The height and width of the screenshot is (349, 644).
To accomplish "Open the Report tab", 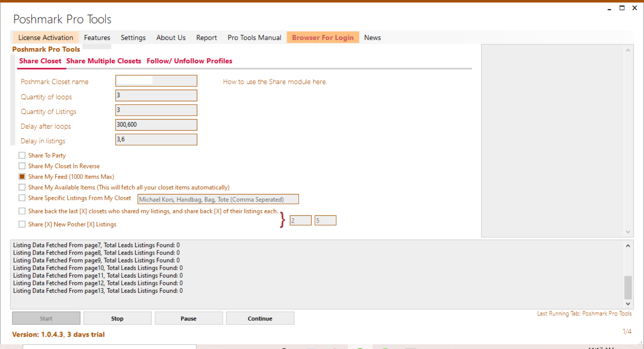I will pyautogui.click(x=206, y=37).
